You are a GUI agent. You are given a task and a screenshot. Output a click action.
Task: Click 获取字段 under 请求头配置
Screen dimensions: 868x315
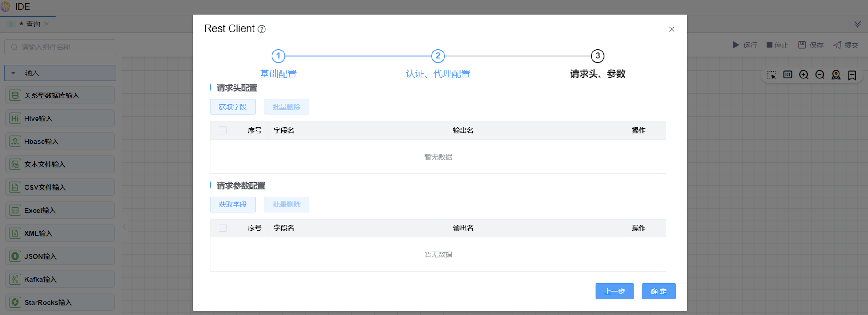(233, 107)
